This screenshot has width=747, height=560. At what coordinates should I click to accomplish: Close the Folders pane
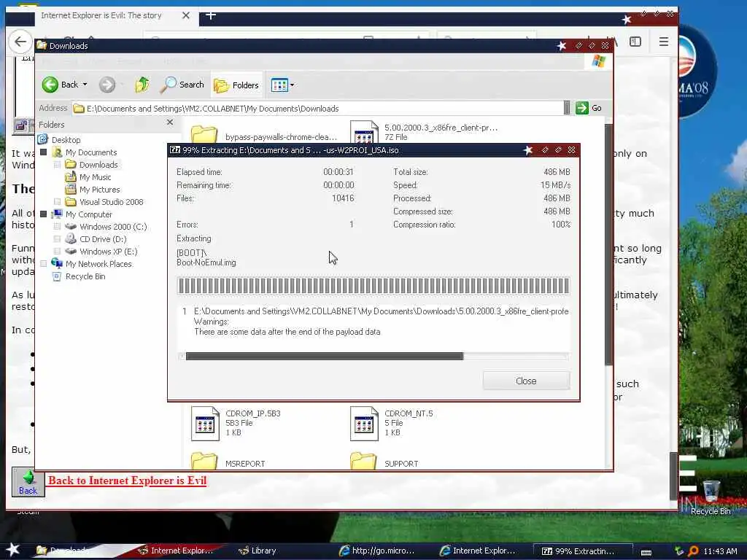170,122
